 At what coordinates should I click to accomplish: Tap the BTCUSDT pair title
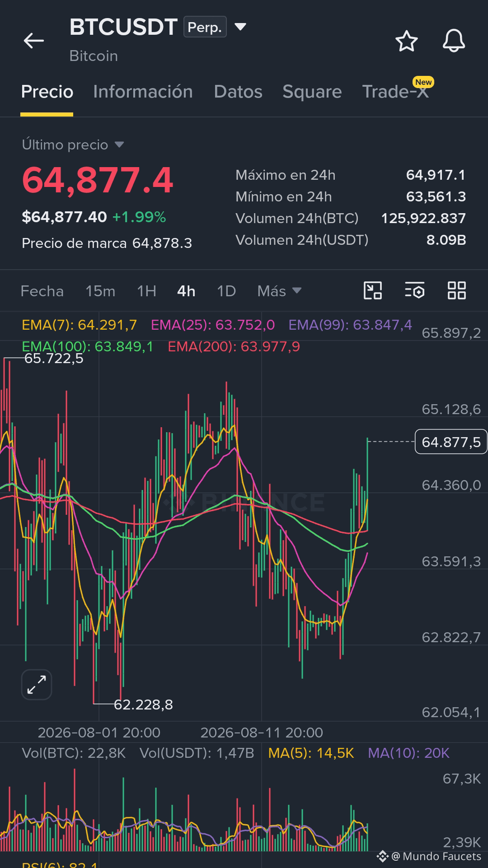[x=123, y=27]
